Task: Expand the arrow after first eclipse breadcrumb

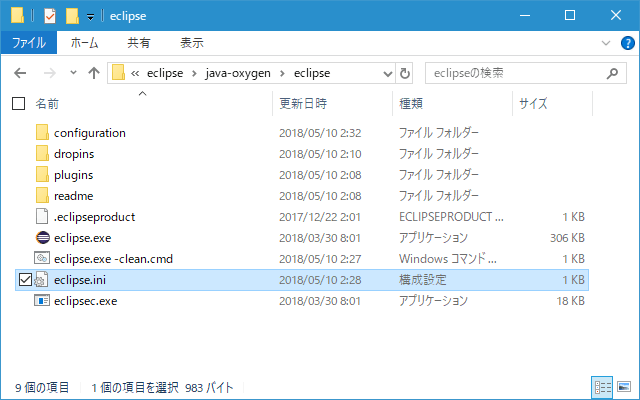Action: (x=194, y=73)
